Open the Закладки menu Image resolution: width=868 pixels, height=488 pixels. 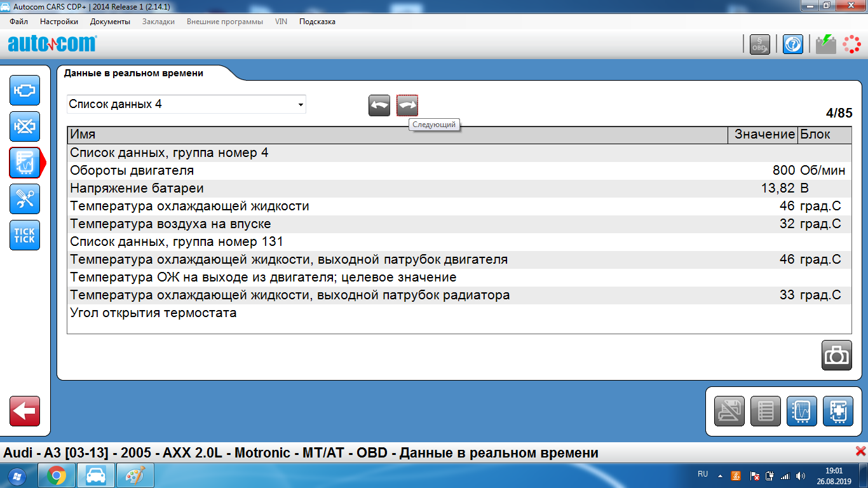coord(158,22)
